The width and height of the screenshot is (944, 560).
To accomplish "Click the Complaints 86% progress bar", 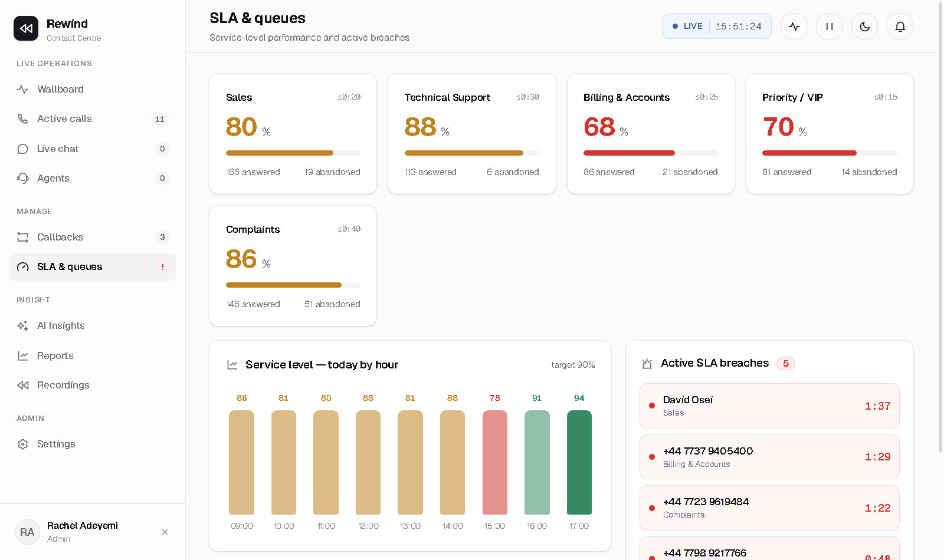I will tap(293, 285).
